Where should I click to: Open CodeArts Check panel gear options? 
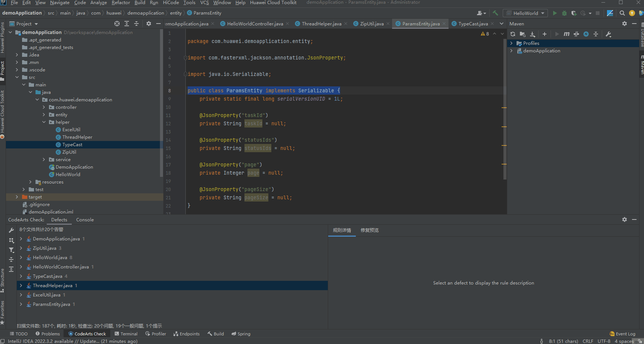pos(625,219)
